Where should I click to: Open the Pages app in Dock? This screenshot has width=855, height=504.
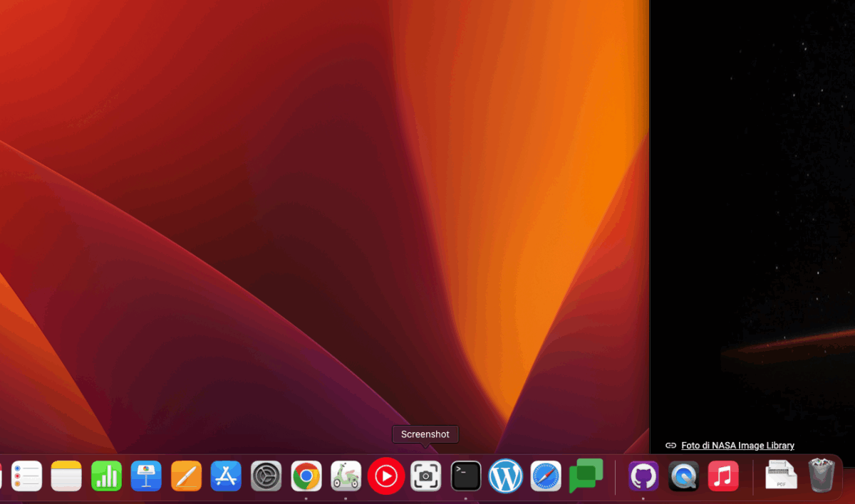(x=186, y=476)
